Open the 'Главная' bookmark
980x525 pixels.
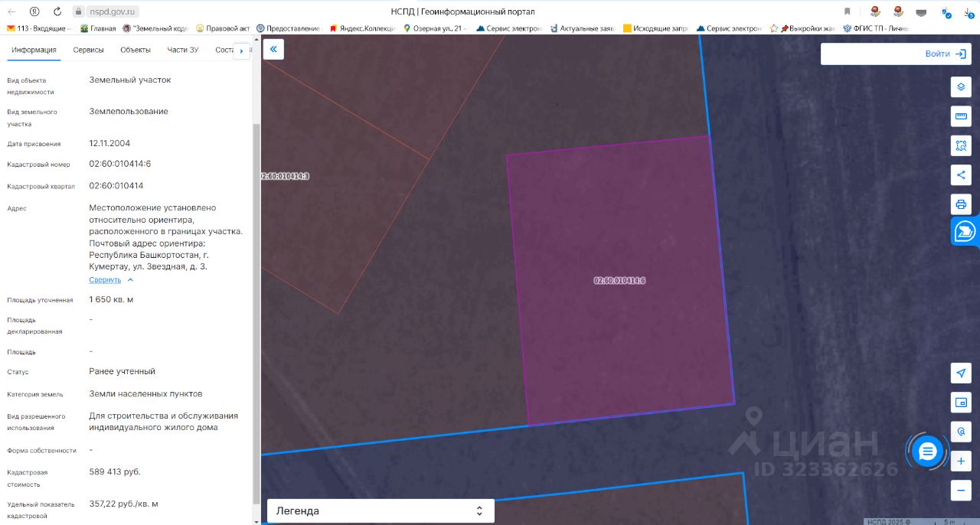tap(98, 28)
